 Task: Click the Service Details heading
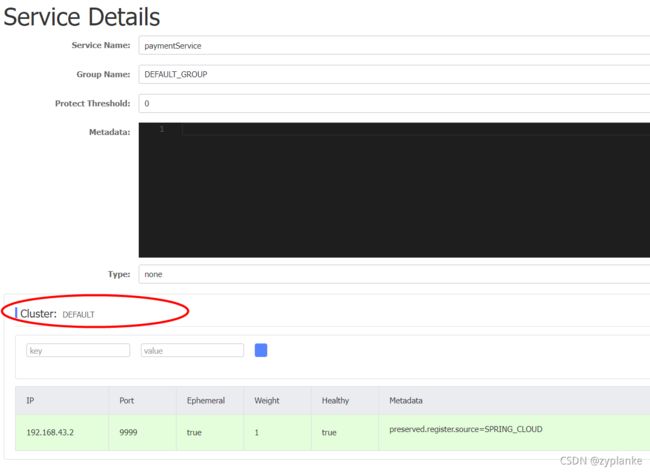point(82,17)
